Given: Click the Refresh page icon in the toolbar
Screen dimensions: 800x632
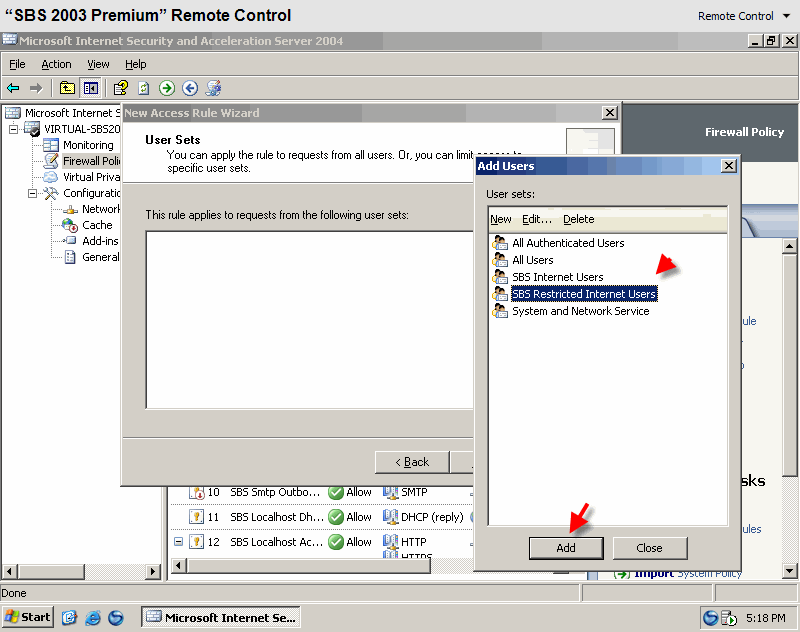Looking at the screenshot, I should point(144,88).
